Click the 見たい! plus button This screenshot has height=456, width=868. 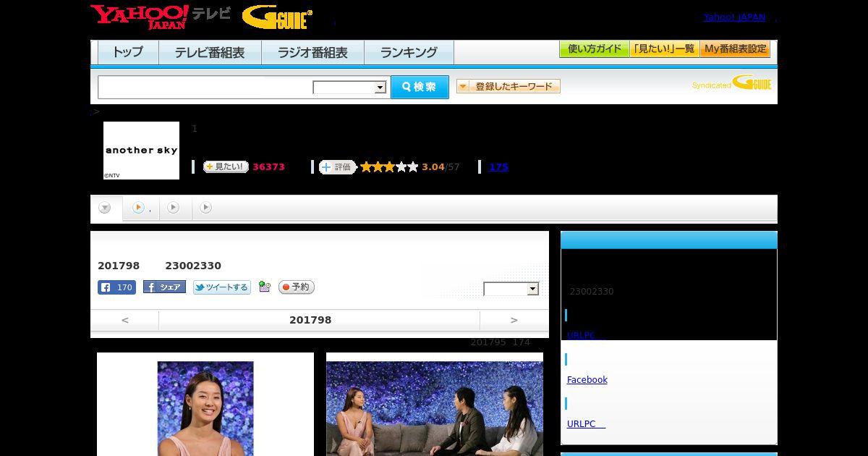[x=226, y=166]
